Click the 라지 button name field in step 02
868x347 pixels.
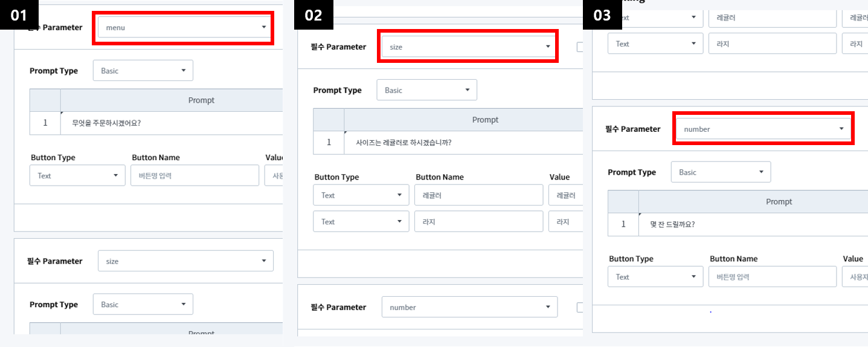(478, 222)
